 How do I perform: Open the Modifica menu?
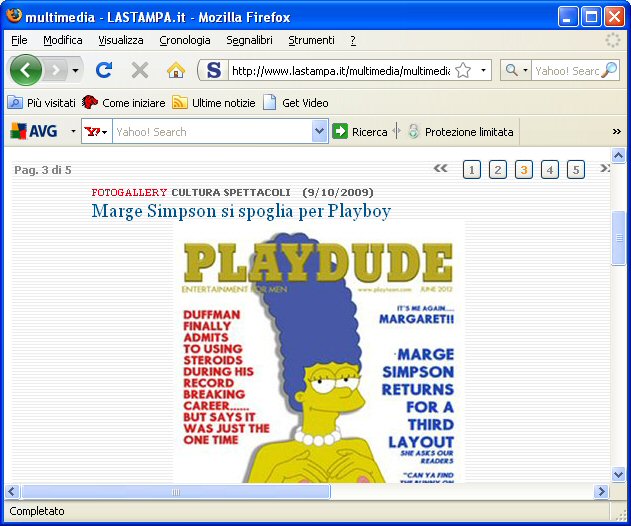[63, 40]
